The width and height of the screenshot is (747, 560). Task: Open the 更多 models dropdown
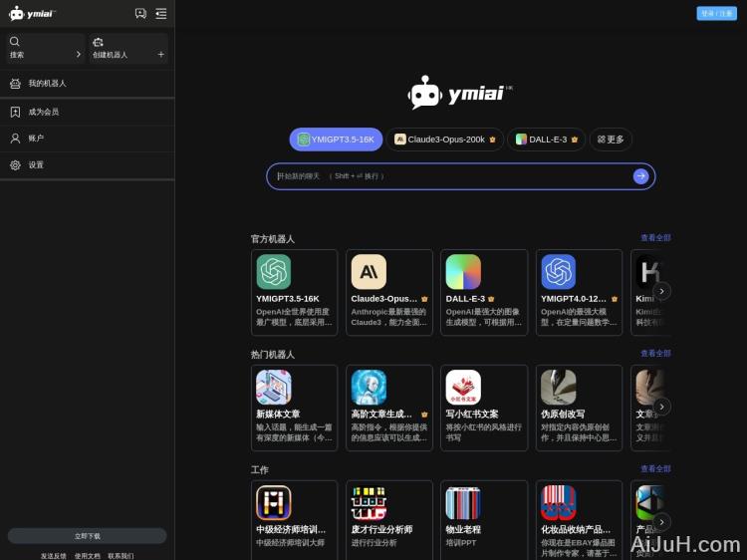click(611, 140)
